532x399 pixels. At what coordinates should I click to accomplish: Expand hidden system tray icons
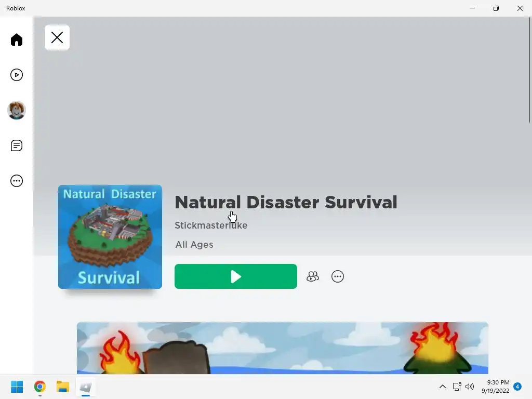pyautogui.click(x=443, y=387)
